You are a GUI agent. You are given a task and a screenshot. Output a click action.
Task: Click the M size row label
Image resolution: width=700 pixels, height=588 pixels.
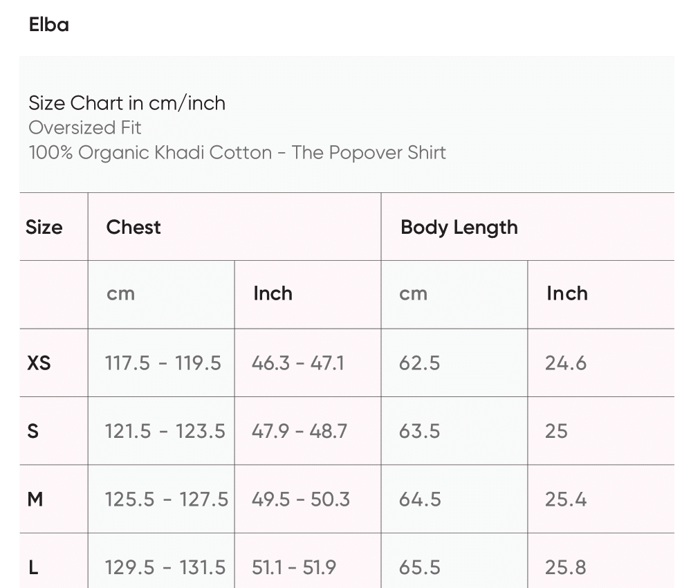point(35,499)
